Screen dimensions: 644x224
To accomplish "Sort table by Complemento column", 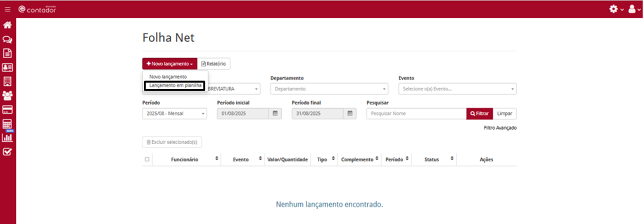I will tap(378, 159).
